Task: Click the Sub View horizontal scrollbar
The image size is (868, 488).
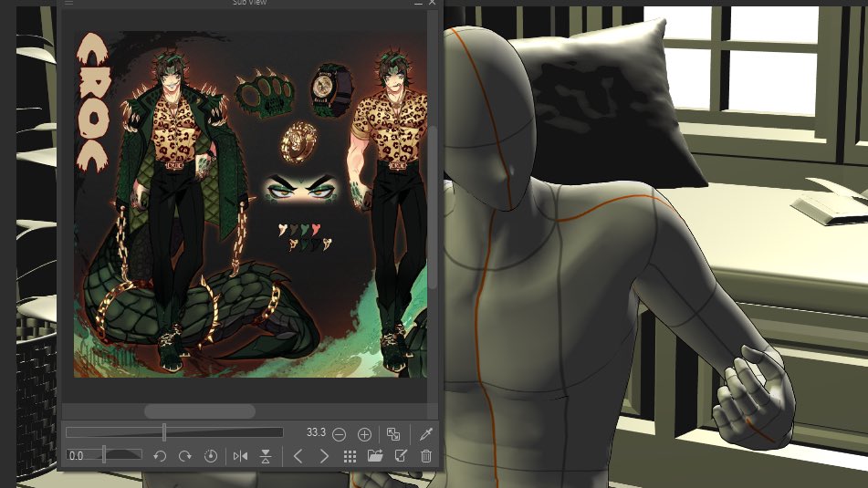Action: coord(200,411)
